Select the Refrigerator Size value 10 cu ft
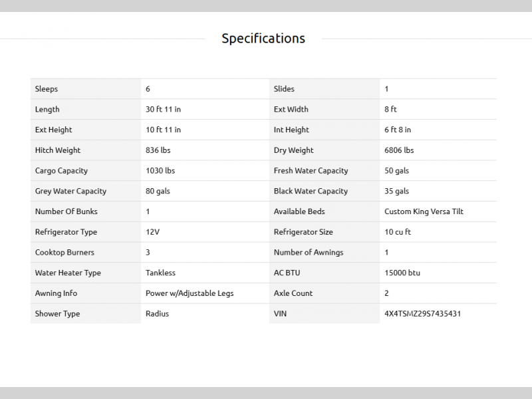The width and height of the screenshot is (532, 399). click(x=398, y=232)
